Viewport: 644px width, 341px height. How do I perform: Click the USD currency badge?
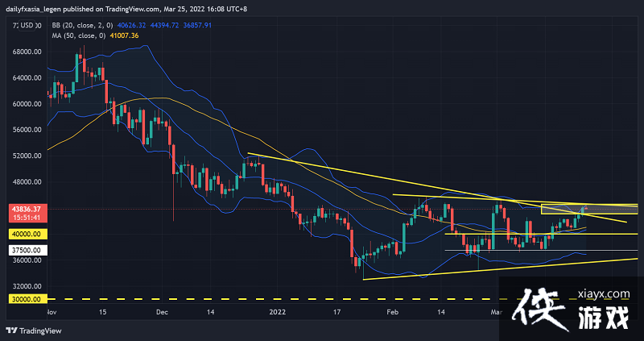pyautogui.click(x=27, y=26)
